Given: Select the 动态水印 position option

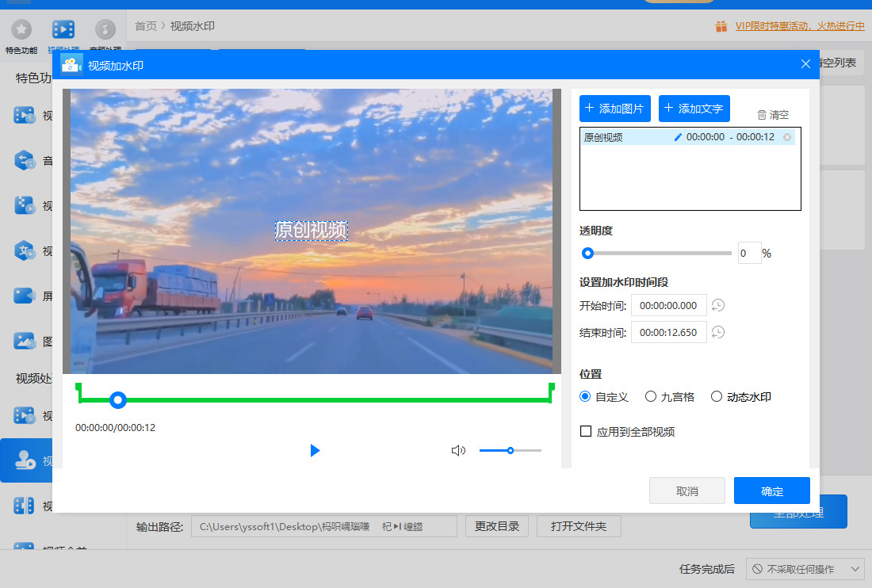Looking at the screenshot, I should pos(740,397).
